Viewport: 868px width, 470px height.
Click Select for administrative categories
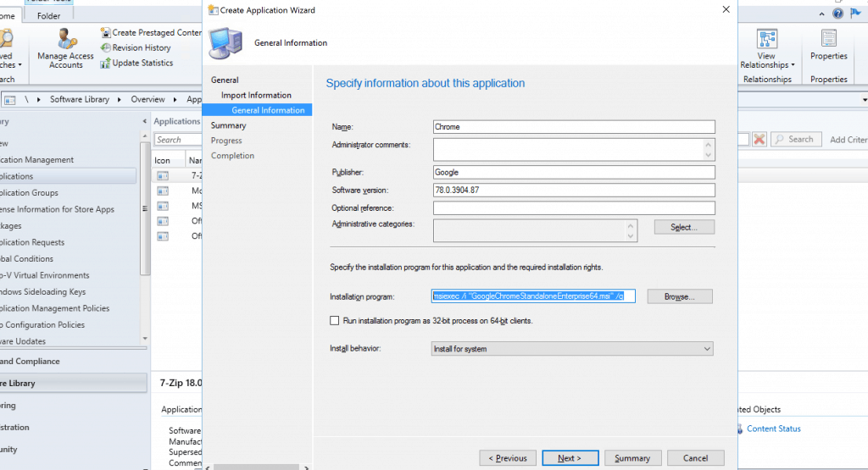click(684, 227)
